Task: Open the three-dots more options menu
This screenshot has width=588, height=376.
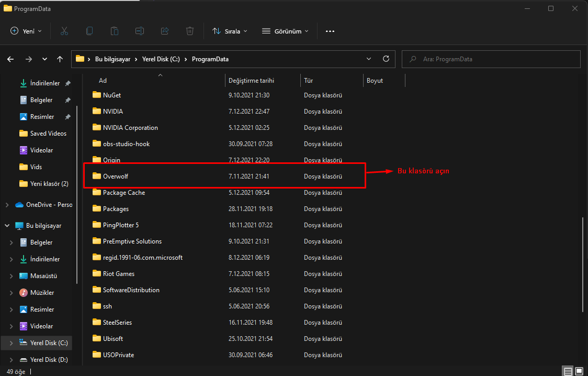Action: tap(330, 31)
